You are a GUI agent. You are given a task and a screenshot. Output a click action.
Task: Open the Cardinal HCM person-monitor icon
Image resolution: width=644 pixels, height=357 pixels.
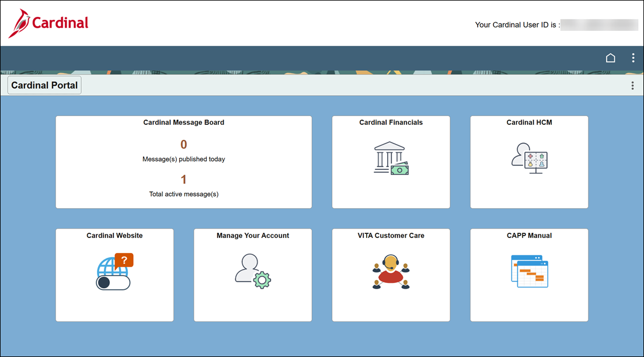529,159
